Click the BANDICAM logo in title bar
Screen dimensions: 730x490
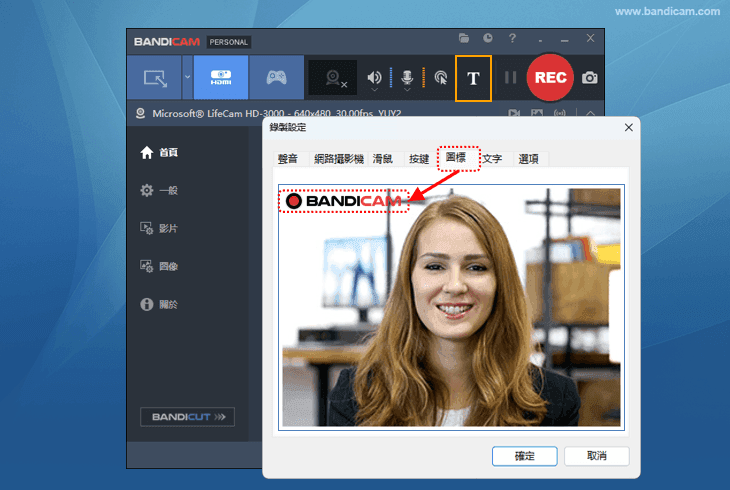(167, 42)
